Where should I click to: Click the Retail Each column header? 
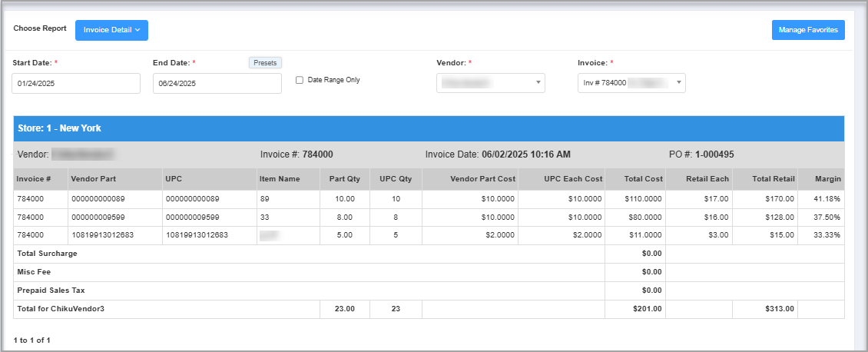click(707, 179)
